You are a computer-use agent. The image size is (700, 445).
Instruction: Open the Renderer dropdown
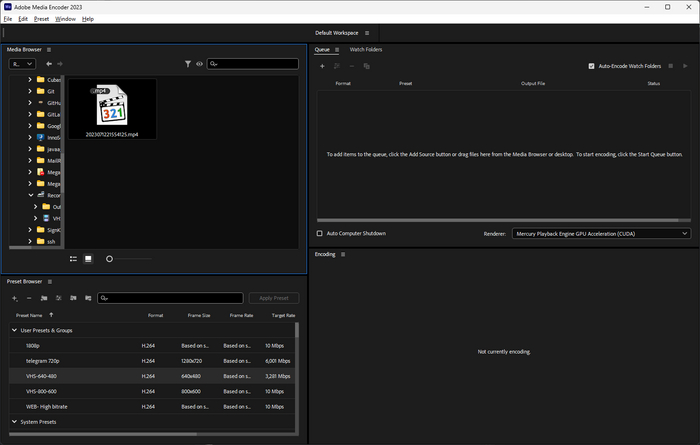point(601,233)
